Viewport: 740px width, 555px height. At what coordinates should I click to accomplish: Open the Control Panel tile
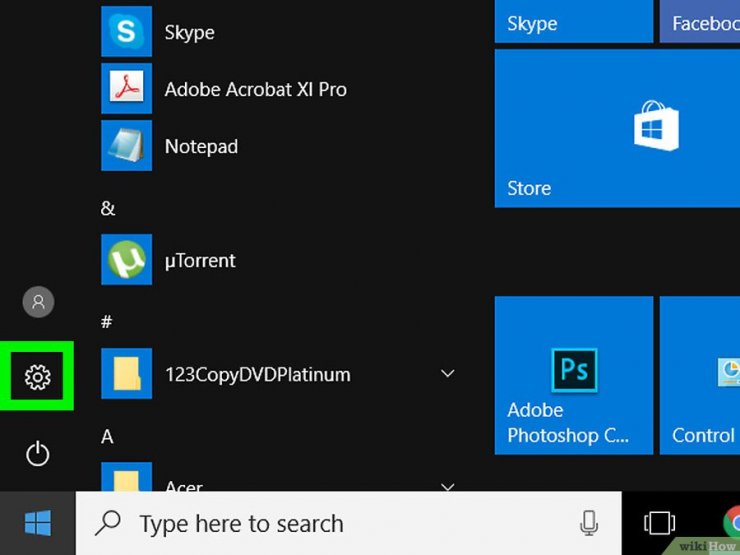[700, 375]
